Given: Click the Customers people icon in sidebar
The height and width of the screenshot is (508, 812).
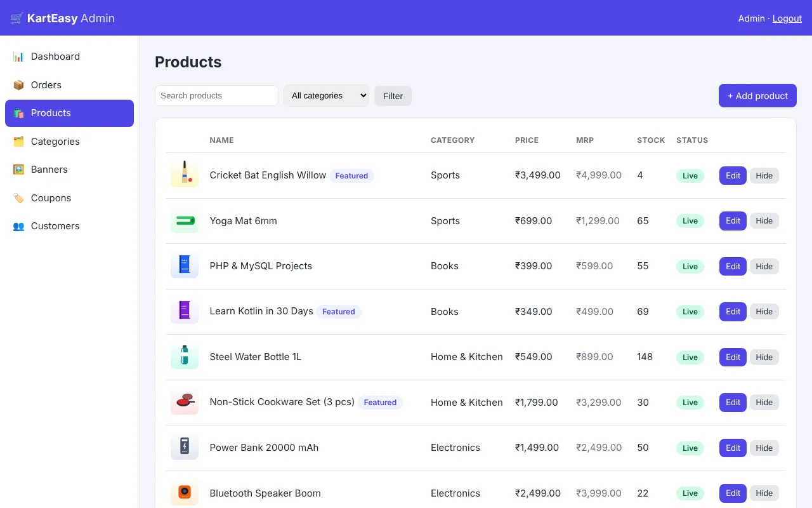Looking at the screenshot, I should tap(18, 226).
